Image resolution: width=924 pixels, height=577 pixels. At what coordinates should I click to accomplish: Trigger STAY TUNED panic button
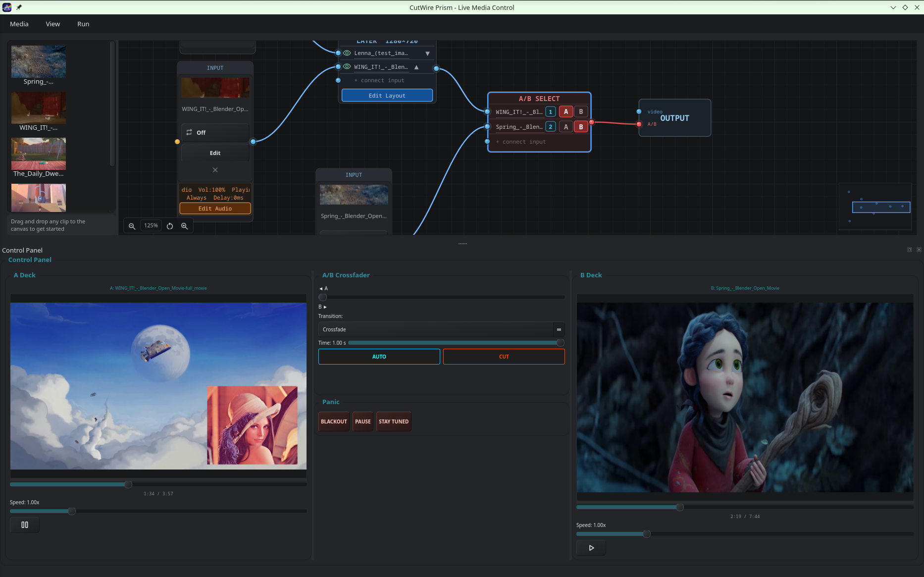tap(394, 421)
